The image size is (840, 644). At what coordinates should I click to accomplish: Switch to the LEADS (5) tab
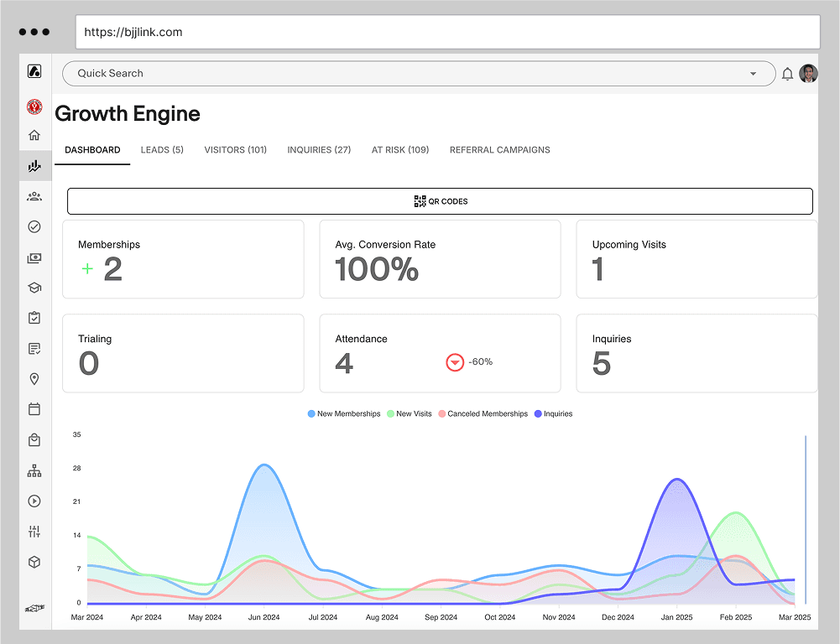coord(162,150)
